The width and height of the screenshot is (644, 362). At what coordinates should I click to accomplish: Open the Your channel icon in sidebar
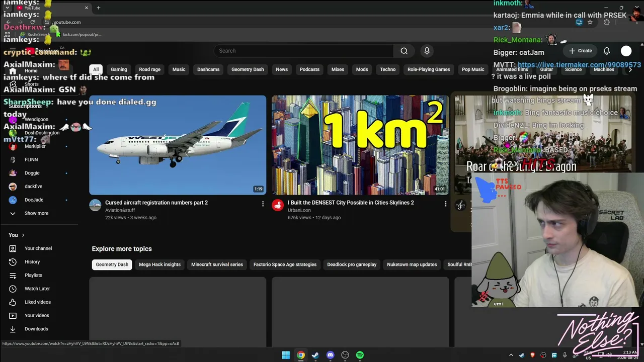point(13,248)
